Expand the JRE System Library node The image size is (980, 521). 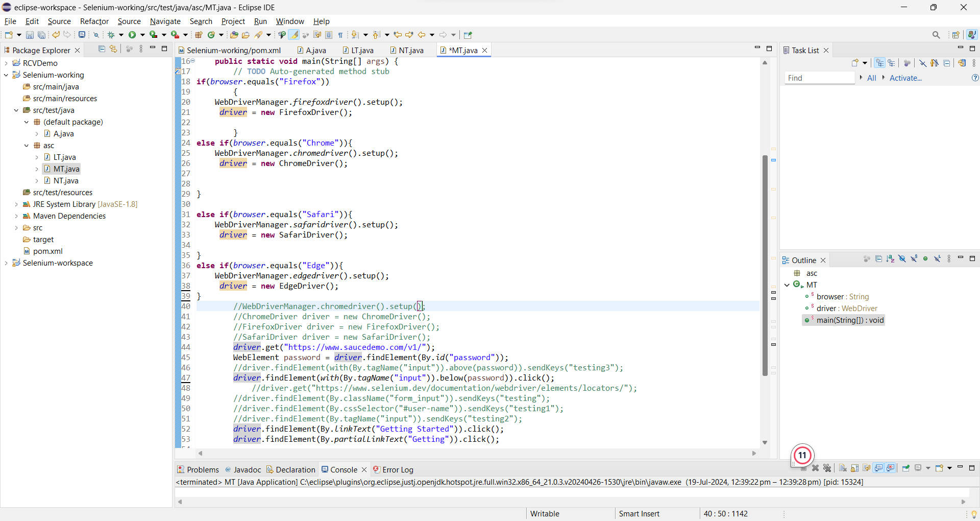click(x=16, y=204)
